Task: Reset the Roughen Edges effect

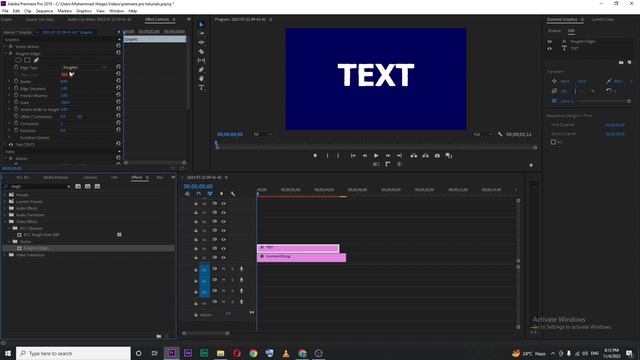Action: (118, 53)
